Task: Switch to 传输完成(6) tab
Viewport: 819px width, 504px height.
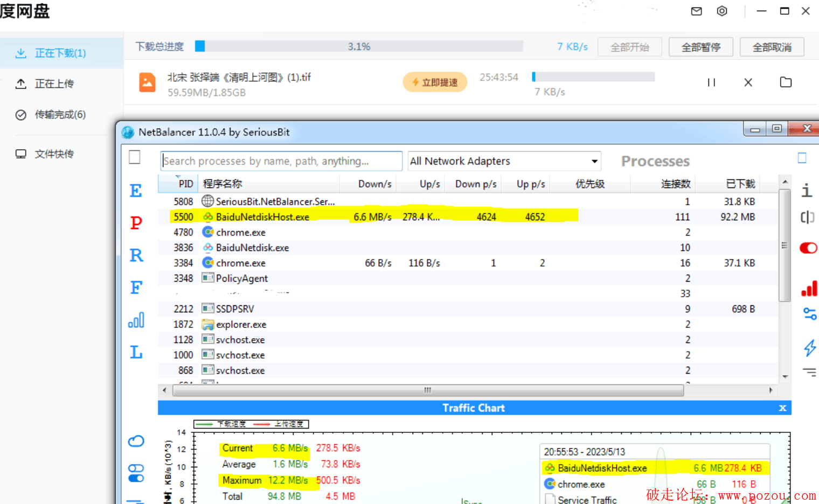Action: click(60, 115)
